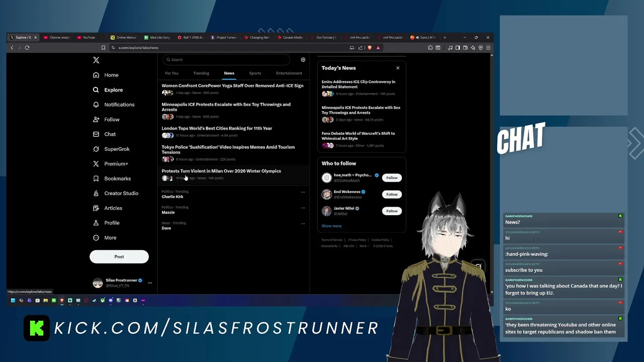Open Explore settings gear icon
This screenshot has height=362, width=644.
[303, 60]
